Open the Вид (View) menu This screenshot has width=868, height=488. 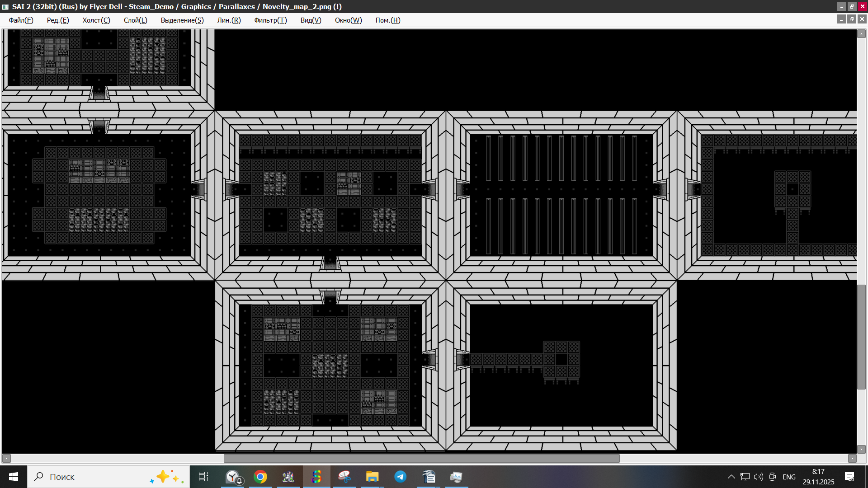[311, 20]
